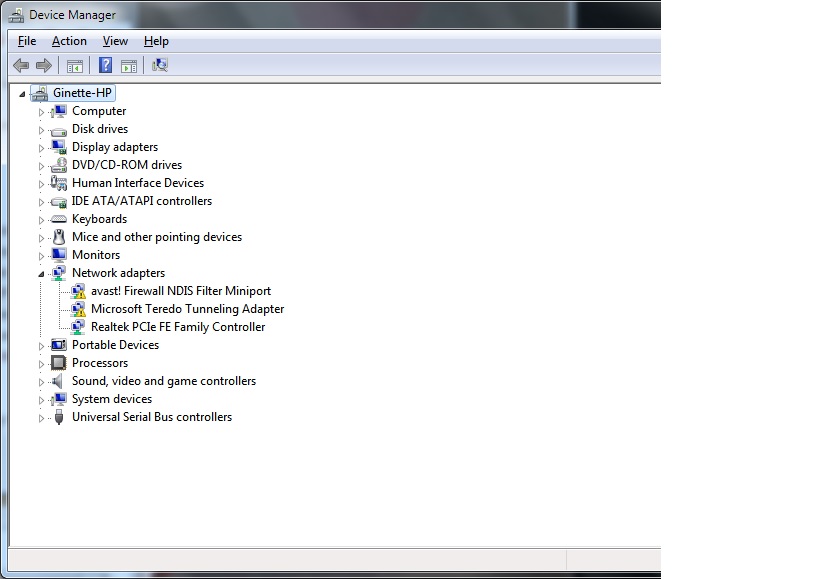Click Show/Hide Console Tree toolbar icon
819x579 pixels.
[x=75, y=66]
